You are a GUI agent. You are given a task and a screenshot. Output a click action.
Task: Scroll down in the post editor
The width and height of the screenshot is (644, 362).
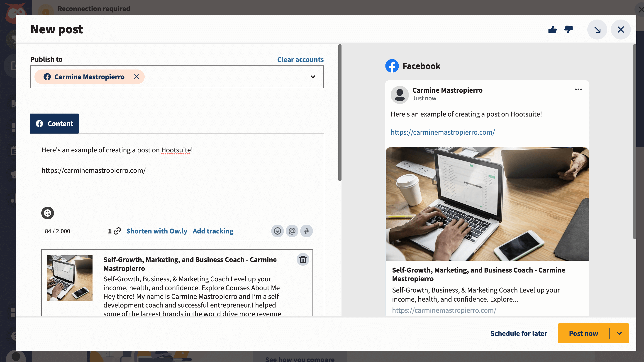click(x=340, y=266)
